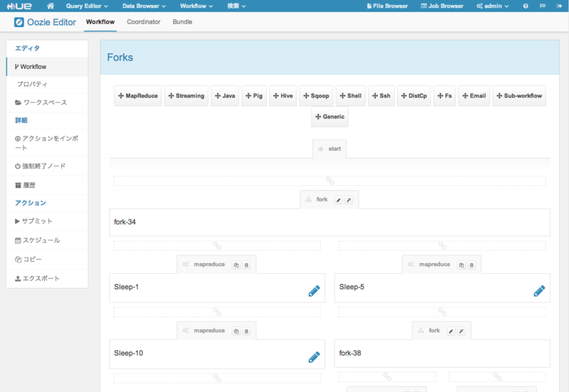569x392 pixels.
Task: Delete the Sleep-1 mapreduce action
Action: click(x=246, y=265)
